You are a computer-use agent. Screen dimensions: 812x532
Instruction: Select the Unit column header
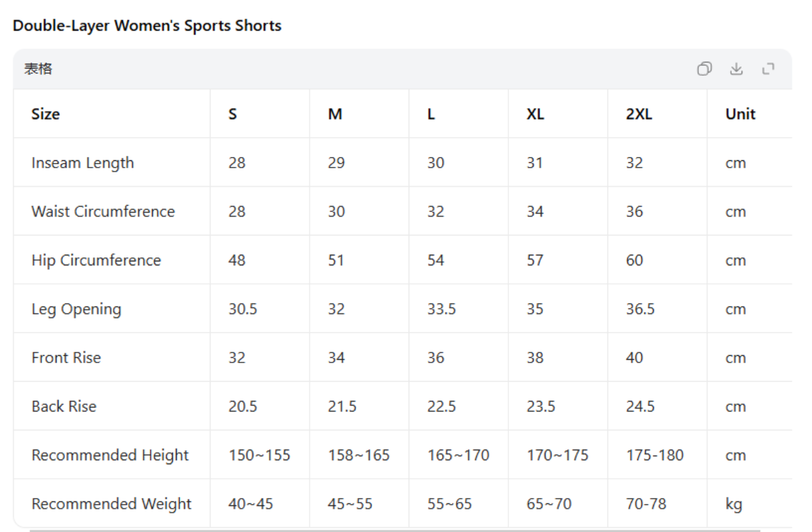click(741, 114)
